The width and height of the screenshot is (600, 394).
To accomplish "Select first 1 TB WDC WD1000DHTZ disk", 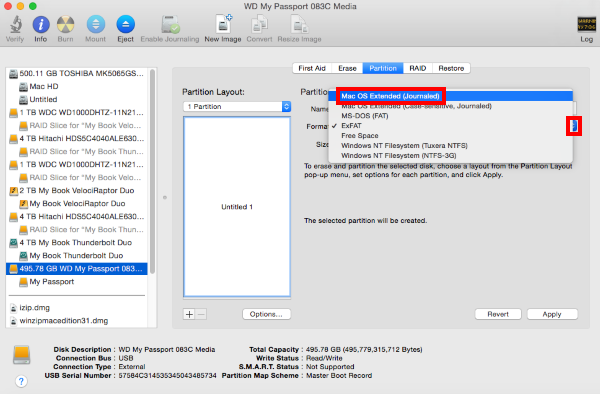I will point(77,112).
